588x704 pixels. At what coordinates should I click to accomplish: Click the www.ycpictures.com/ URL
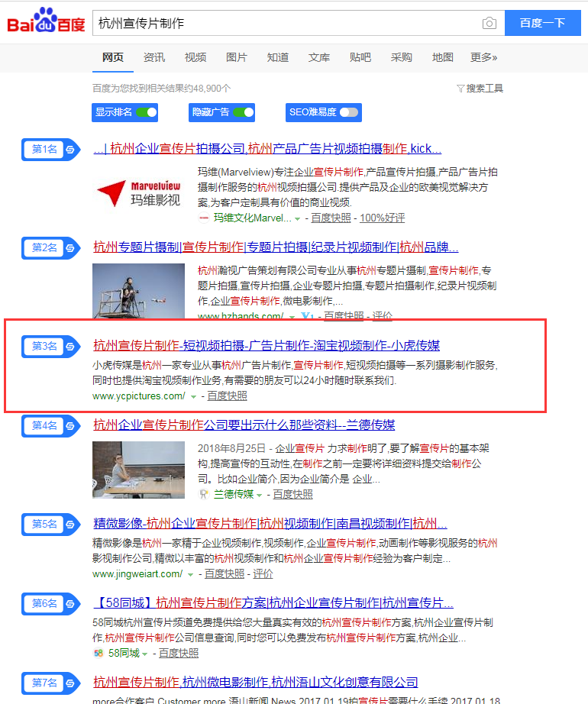pos(139,396)
